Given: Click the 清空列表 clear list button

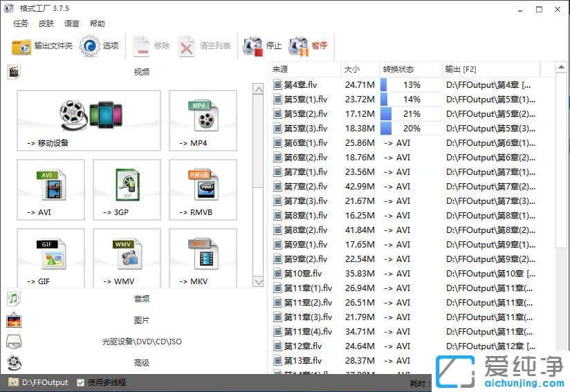Looking at the screenshot, I should 205,46.
